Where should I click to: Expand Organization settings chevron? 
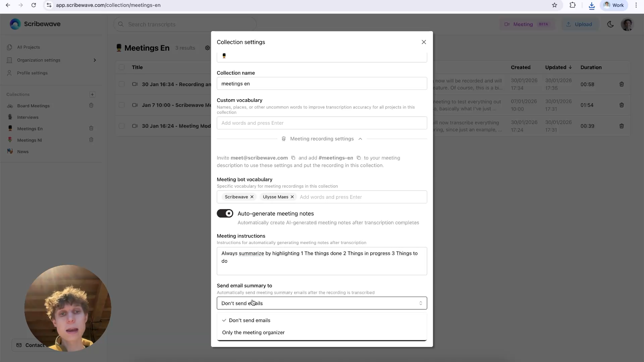coord(95,60)
